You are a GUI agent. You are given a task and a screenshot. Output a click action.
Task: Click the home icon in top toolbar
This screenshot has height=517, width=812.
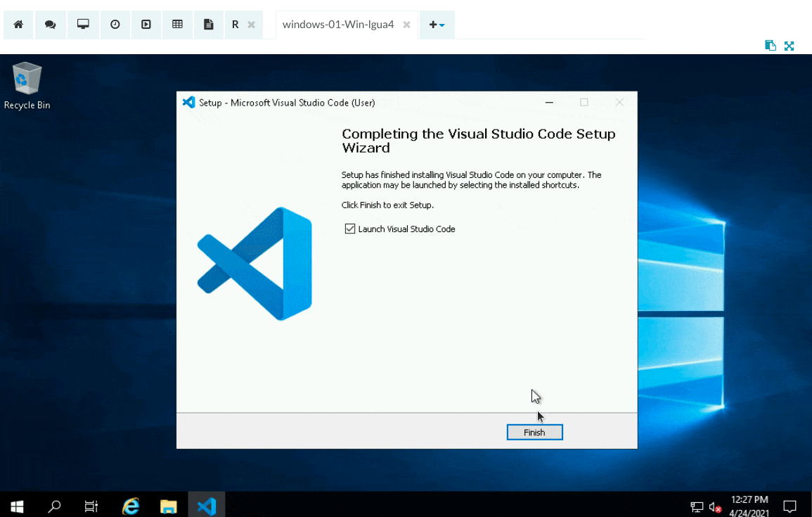[x=19, y=25]
